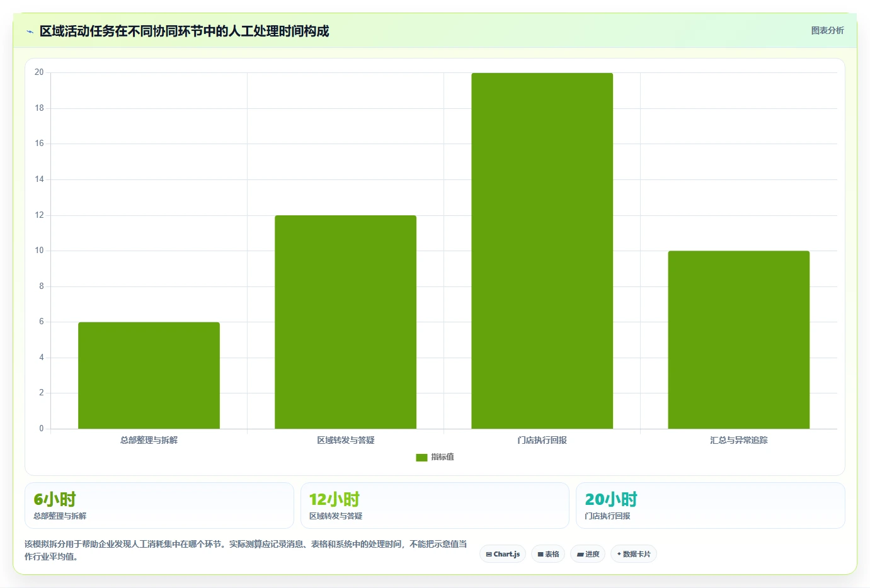The image size is (870, 588).
Task: Click the 图表分析 label in header
Action: pyautogui.click(x=827, y=30)
